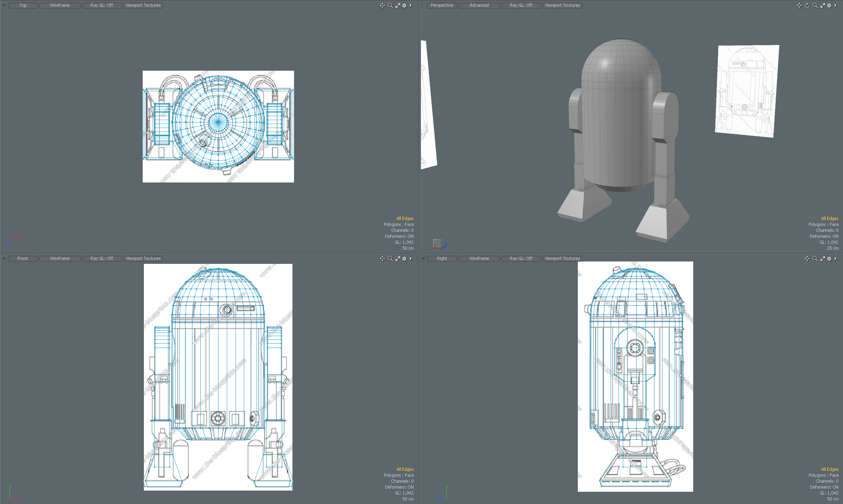Image resolution: width=843 pixels, height=504 pixels.
Task: Click the zoom magnifier in Right viewport
Action: coord(815,259)
